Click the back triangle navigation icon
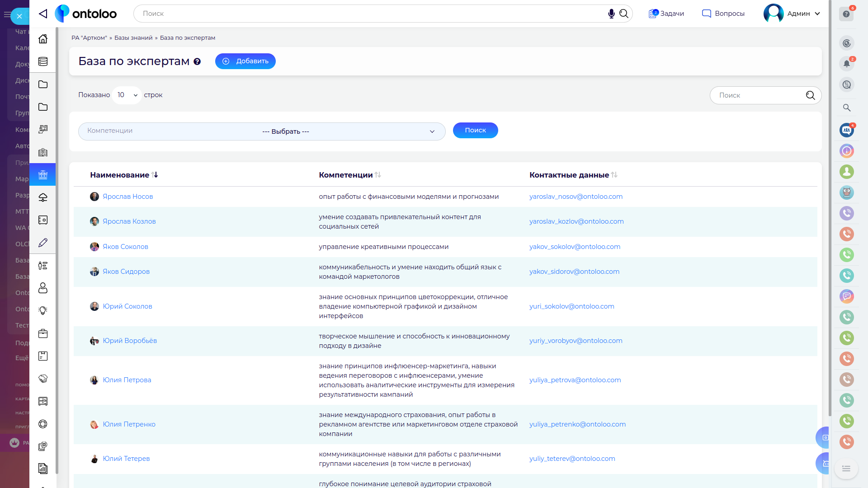The width and height of the screenshot is (868, 488). [x=43, y=14]
